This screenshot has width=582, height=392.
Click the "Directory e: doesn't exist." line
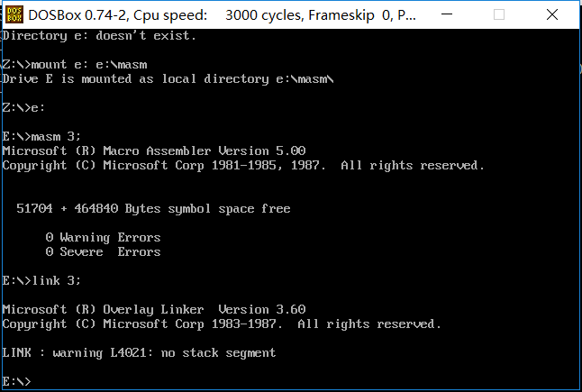click(99, 36)
